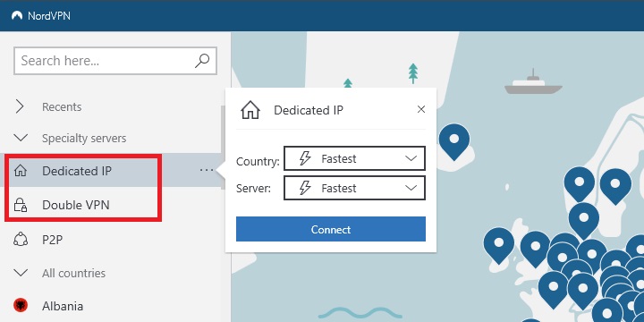Select Double VPN in the sidebar
Image resolution: width=644 pixels, height=322 pixels.
tap(111, 205)
